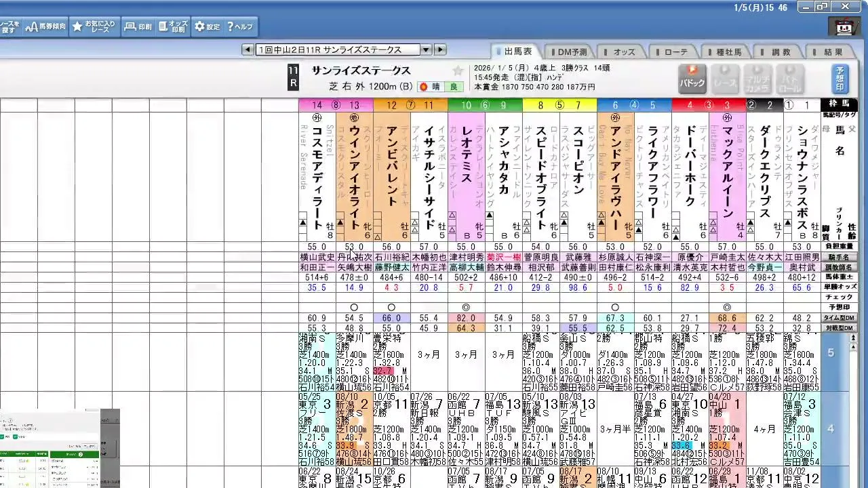Click the タイム型DM row header button

(840, 318)
